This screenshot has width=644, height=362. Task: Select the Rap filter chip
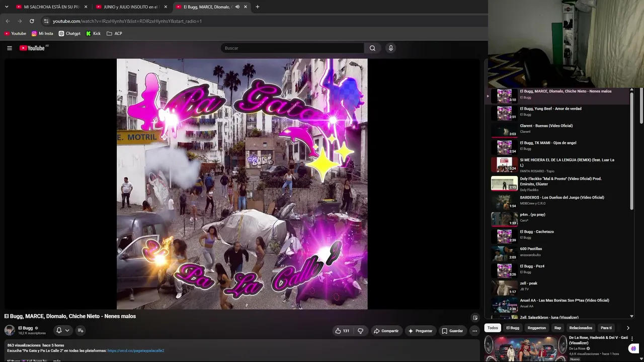(x=557, y=328)
